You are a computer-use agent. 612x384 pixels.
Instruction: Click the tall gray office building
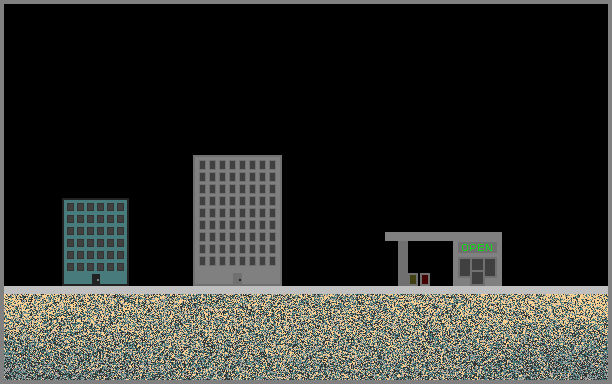tap(237, 220)
